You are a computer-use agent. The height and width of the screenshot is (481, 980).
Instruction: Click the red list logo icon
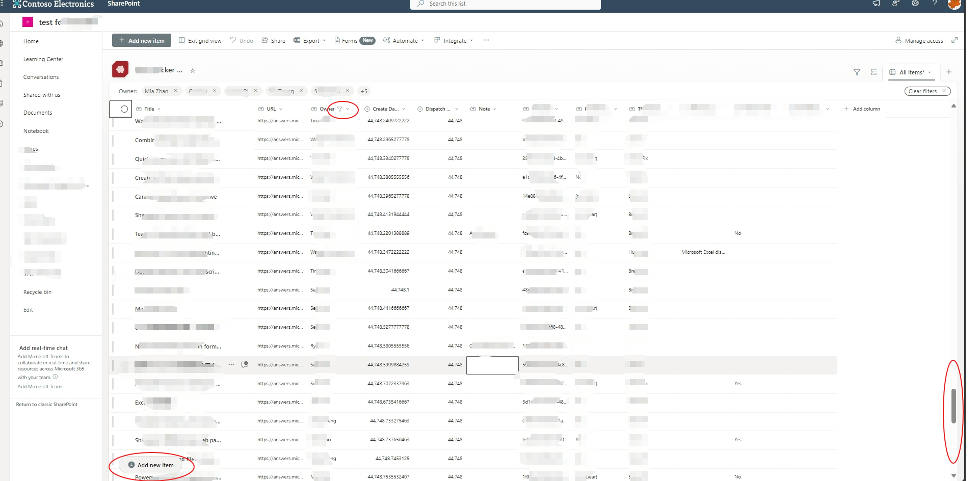pos(120,69)
